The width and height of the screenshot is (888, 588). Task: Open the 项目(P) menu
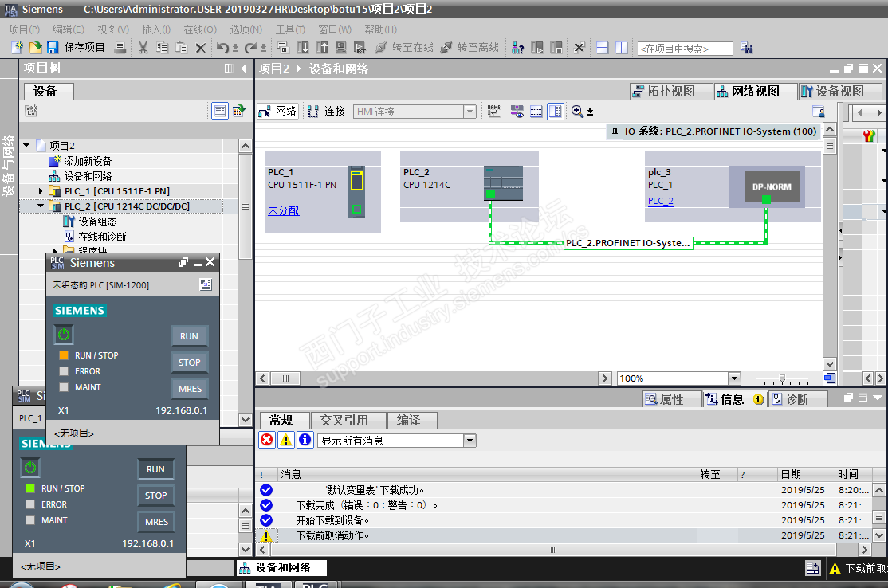click(25, 29)
